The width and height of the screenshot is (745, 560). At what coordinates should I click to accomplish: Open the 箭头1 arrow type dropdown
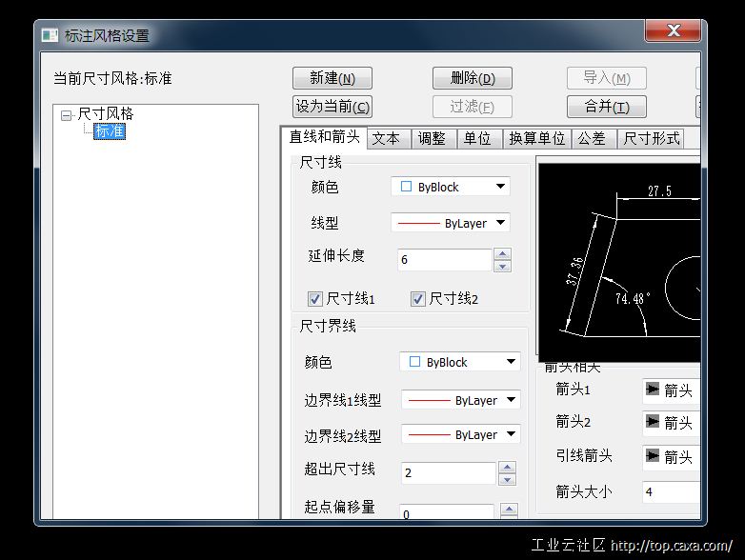point(671,390)
